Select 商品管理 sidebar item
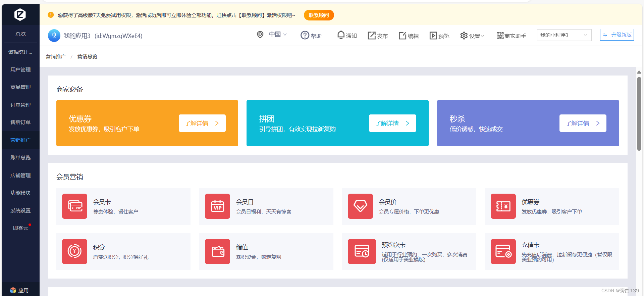644x296 pixels. [x=20, y=87]
